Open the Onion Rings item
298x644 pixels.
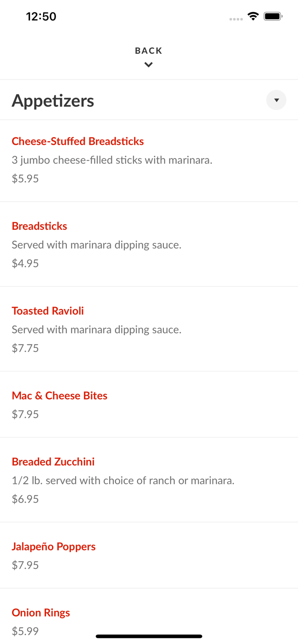point(41,613)
